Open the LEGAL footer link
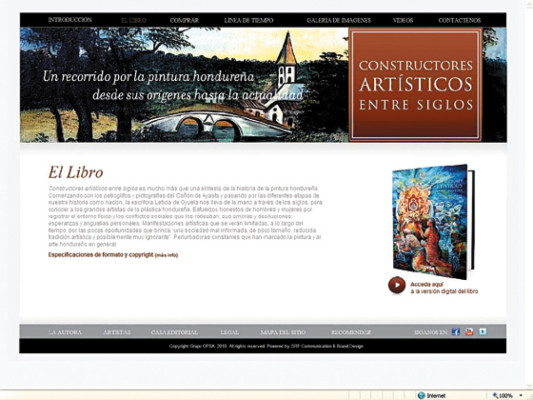Screen dimensions: 533x400 point(229,332)
